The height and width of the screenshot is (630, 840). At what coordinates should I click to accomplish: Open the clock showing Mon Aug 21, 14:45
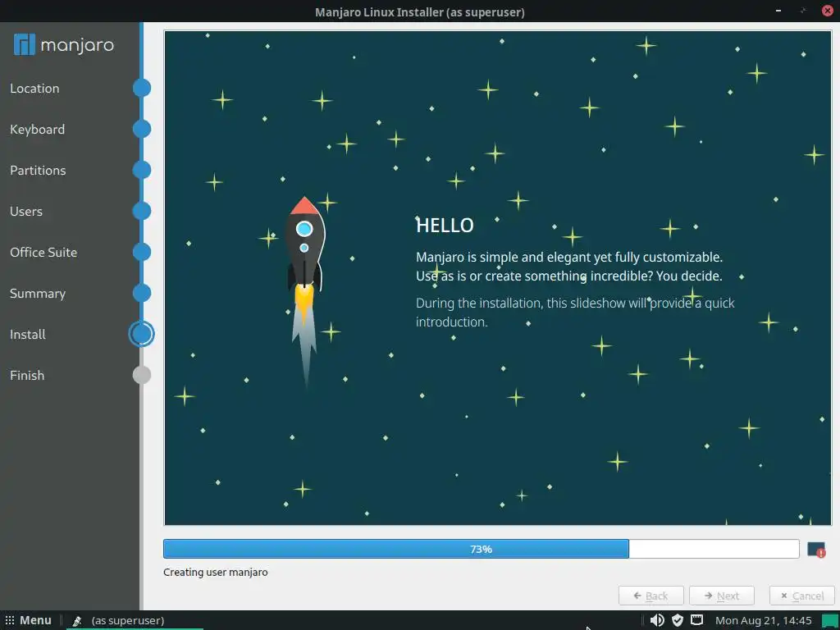coord(764,620)
